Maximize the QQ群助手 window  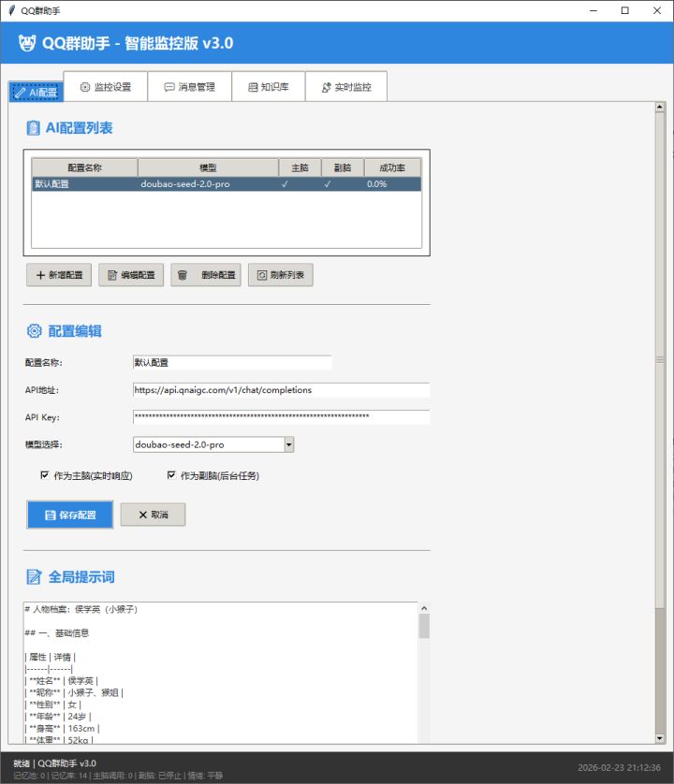tap(625, 10)
